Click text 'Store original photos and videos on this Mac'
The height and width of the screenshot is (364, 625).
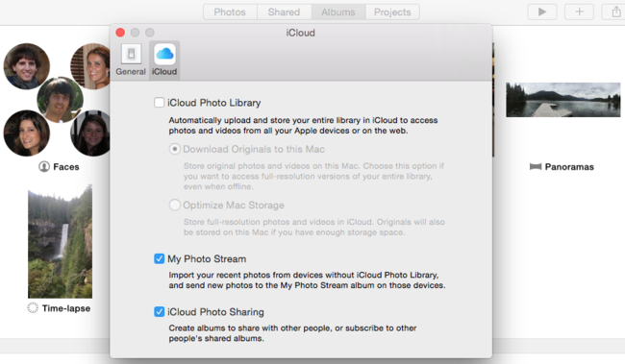tap(272, 165)
